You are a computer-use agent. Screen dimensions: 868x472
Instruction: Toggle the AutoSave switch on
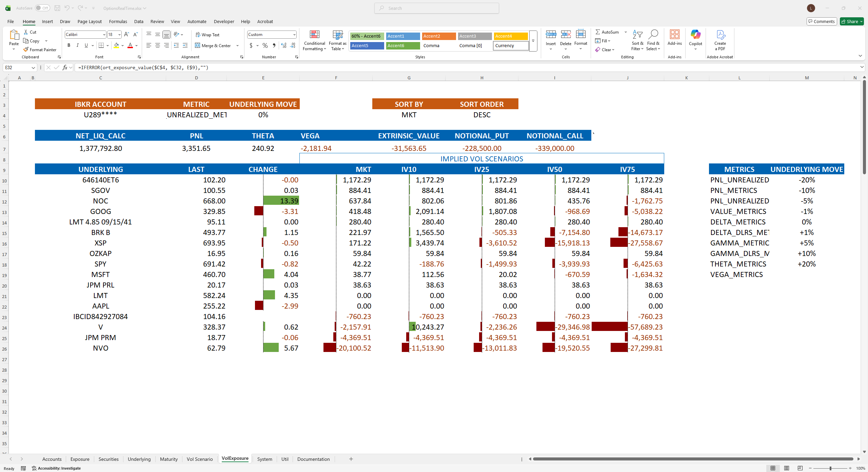[43, 8]
